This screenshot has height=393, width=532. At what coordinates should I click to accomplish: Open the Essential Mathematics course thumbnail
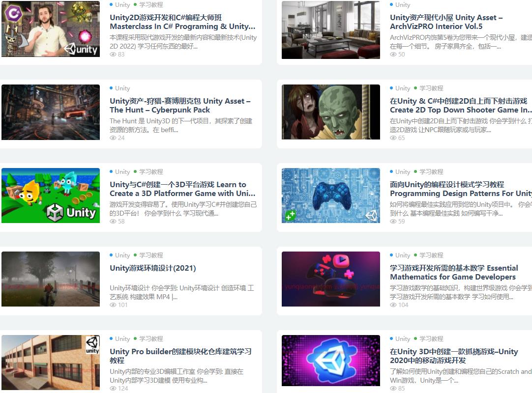point(331,279)
